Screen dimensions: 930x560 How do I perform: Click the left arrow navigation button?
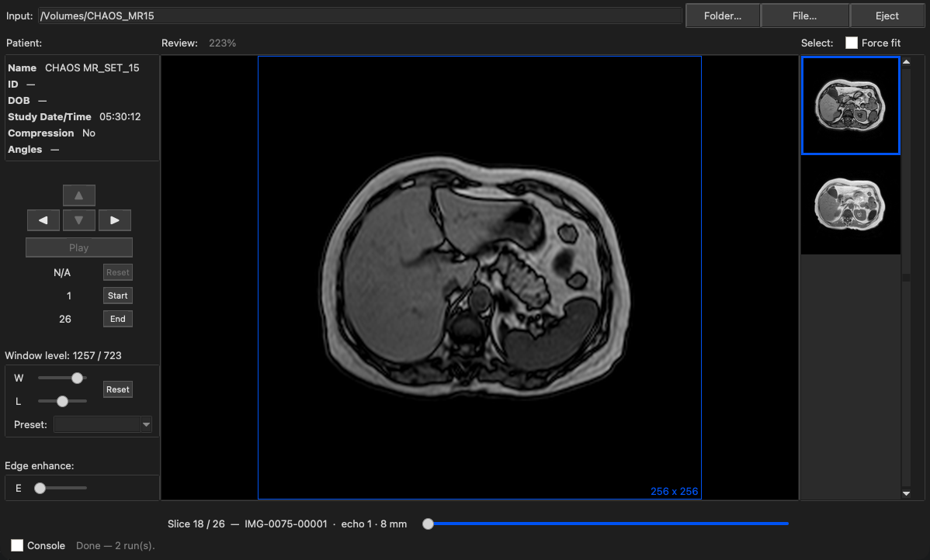[x=43, y=220]
